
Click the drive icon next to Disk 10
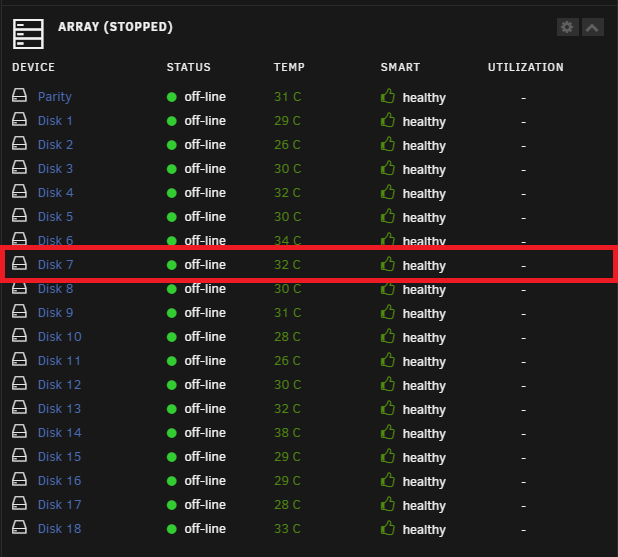pos(19,335)
